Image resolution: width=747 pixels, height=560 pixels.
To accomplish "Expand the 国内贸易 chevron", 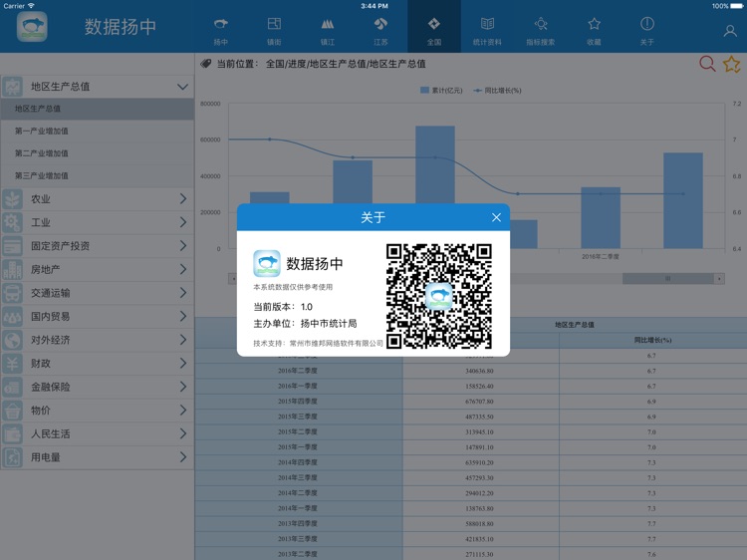I will tap(183, 316).
